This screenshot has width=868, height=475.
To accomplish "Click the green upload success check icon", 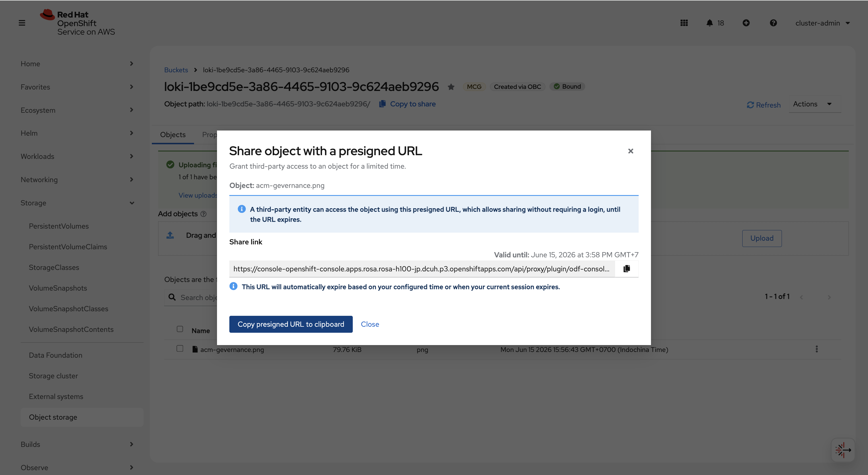I will [x=170, y=165].
